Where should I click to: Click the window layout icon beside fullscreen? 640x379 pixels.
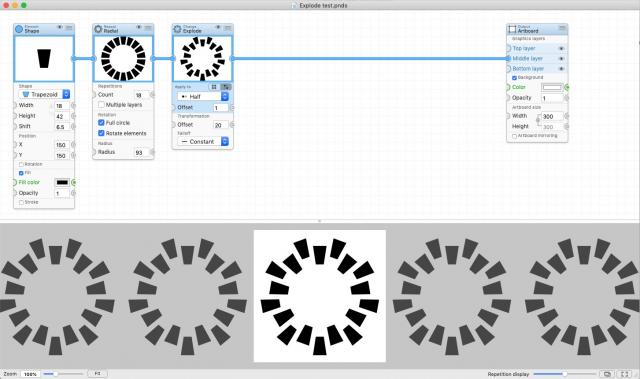click(x=607, y=374)
